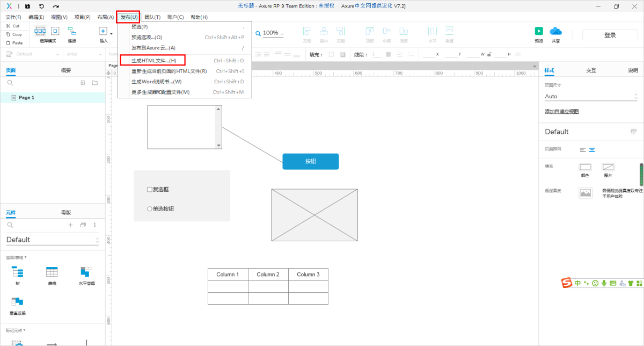Switch to the 交互 tab
This screenshot has width=644, height=346.
coord(591,70)
